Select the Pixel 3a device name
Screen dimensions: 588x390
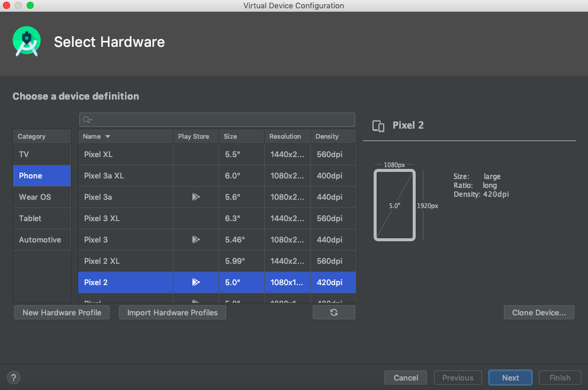point(98,197)
